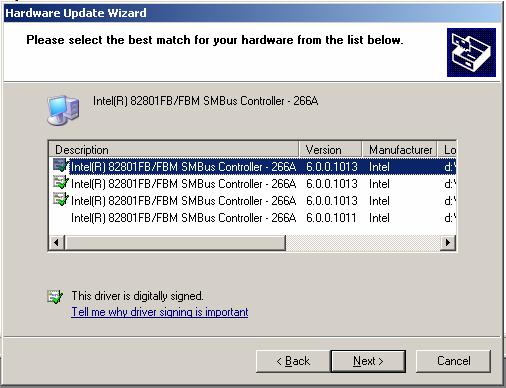Click the Manufacturer column header
Image resolution: width=506 pixels, height=388 pixels.
point(399,149)
